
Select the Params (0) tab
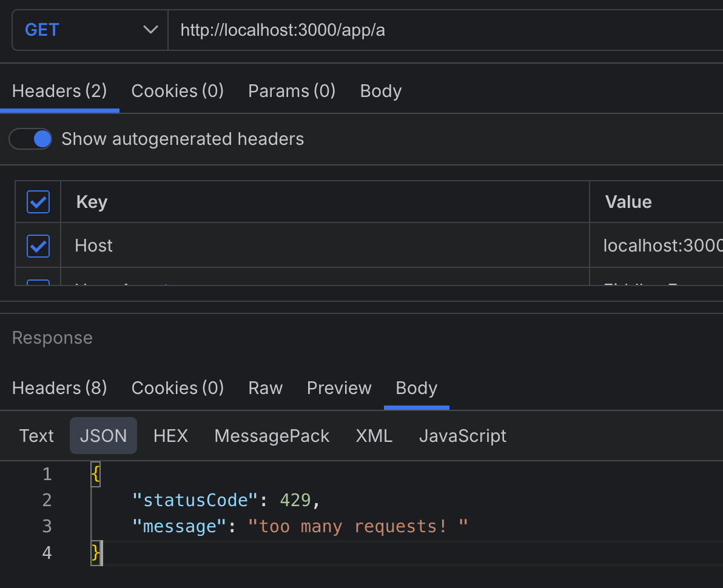(292, 91)
